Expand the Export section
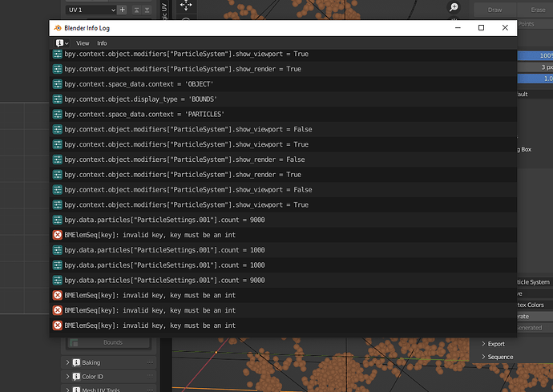Viewport: 553px width, 392px height. [x=483, y=344]
